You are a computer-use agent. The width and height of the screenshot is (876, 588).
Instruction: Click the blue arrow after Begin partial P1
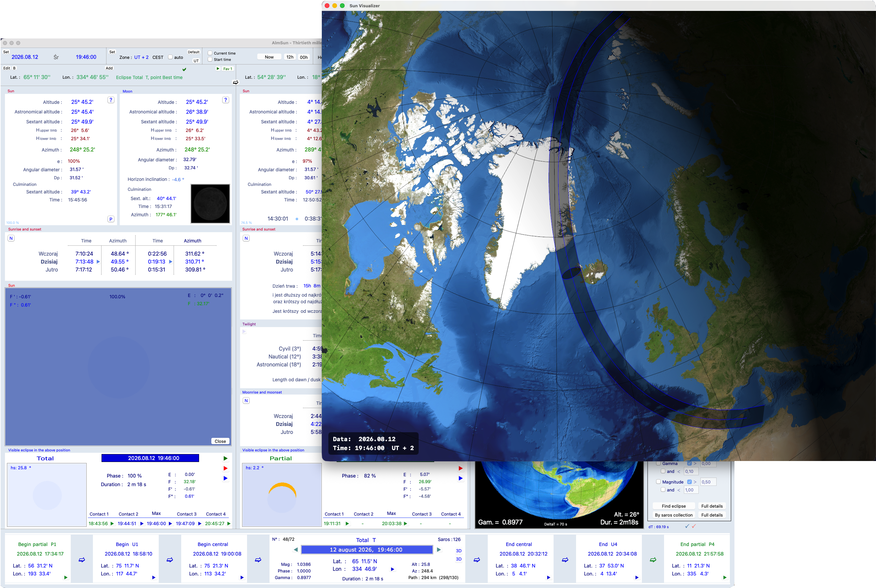coord(82,560)
